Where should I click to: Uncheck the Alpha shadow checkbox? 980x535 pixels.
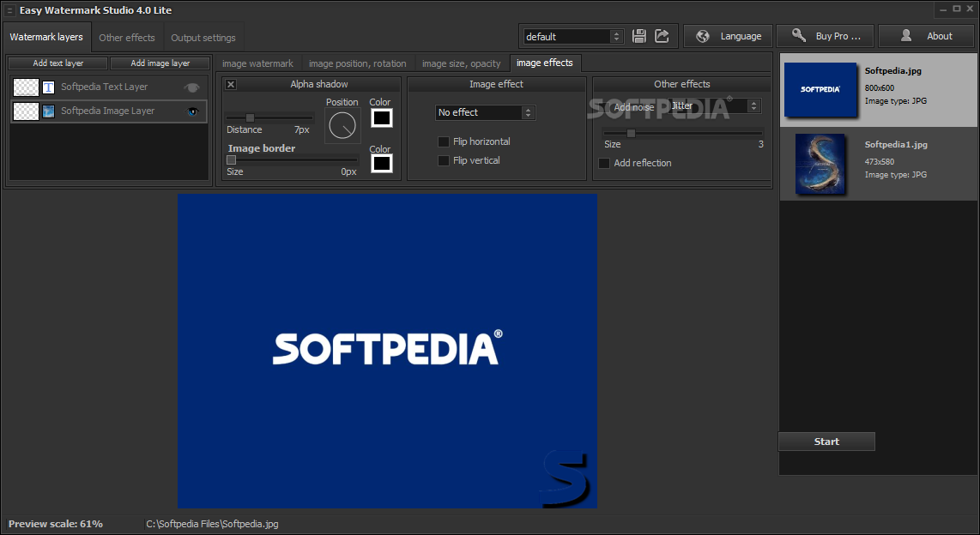231,84
